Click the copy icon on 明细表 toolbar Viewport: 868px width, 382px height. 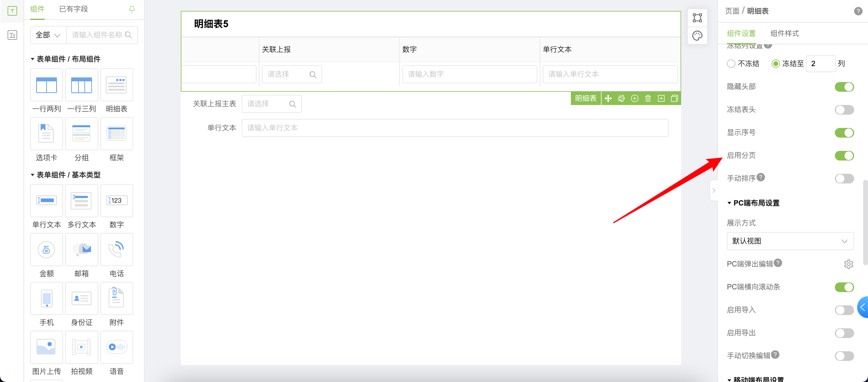(x=674, y=98)
